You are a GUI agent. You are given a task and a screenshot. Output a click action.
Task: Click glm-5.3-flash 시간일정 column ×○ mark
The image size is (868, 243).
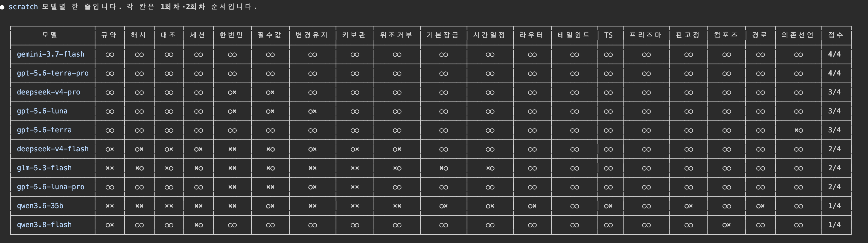point(490,168)
